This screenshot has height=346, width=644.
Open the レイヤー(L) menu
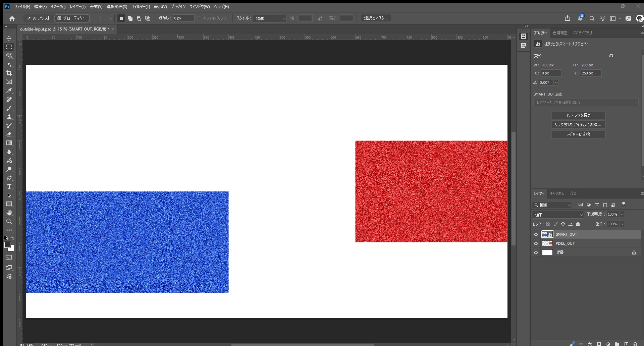click(x=77, y=7)
